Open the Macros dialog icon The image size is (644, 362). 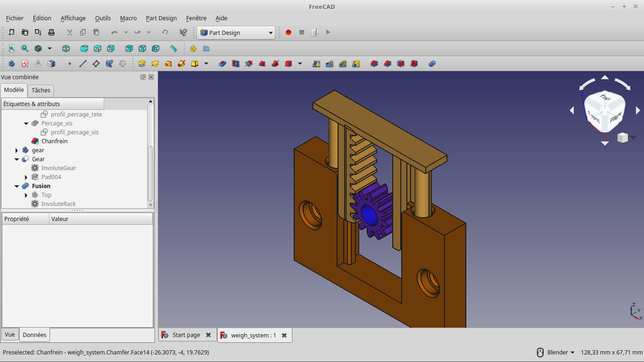point(315,33)
